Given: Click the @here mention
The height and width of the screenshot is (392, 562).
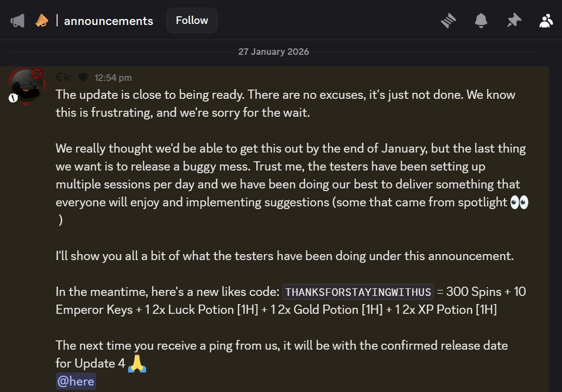Looking at the screenshot, I should [x=76, y=381].
